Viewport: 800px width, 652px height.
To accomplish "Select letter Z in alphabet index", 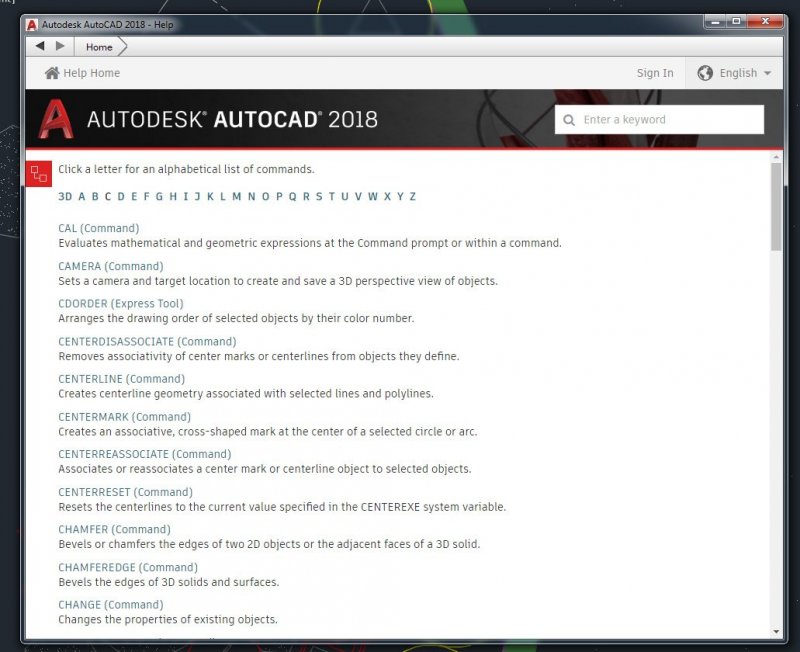I will pos(413,196).
